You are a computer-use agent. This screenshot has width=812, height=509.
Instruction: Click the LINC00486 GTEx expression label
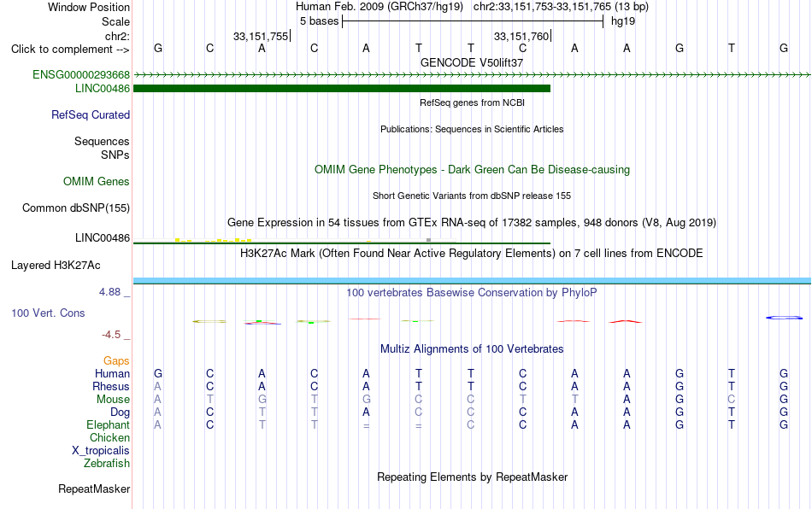pos(103,238)
